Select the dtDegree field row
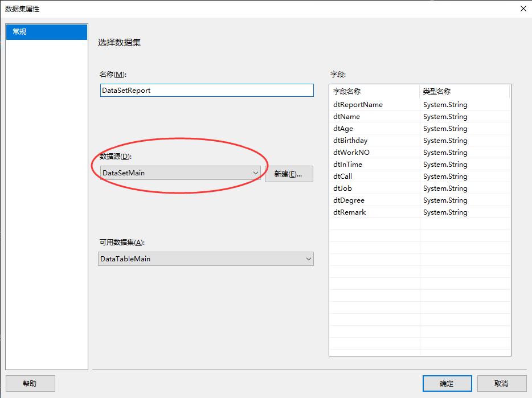 (x=420, y=200)
